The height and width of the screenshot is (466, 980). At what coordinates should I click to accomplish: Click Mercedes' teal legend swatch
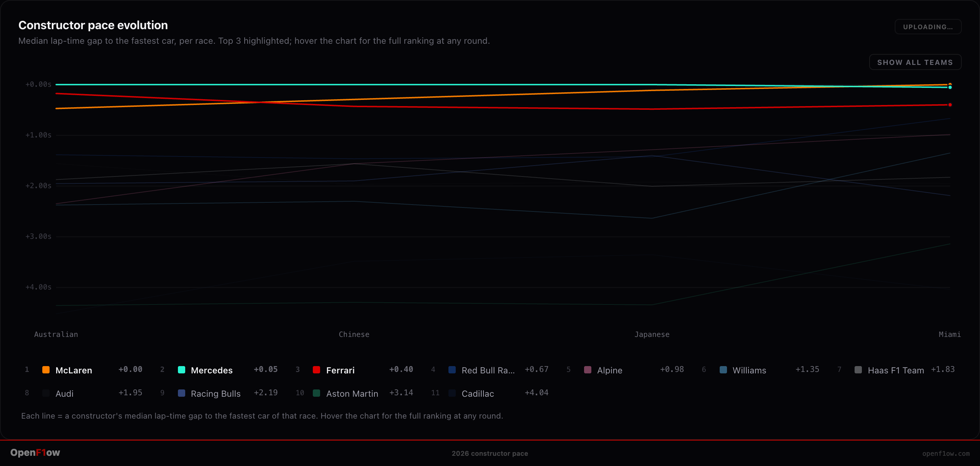182,370
